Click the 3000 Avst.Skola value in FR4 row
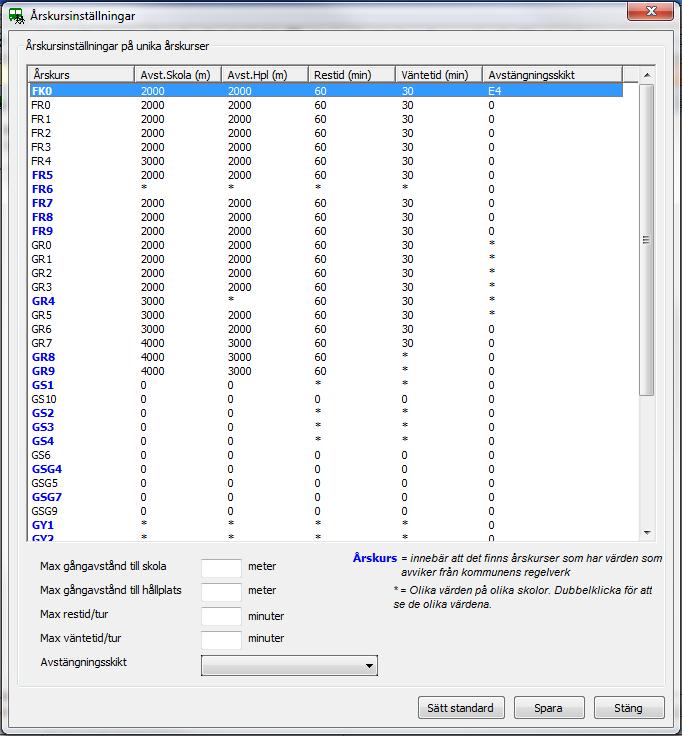The image size is (682, 736). (153, 161)
